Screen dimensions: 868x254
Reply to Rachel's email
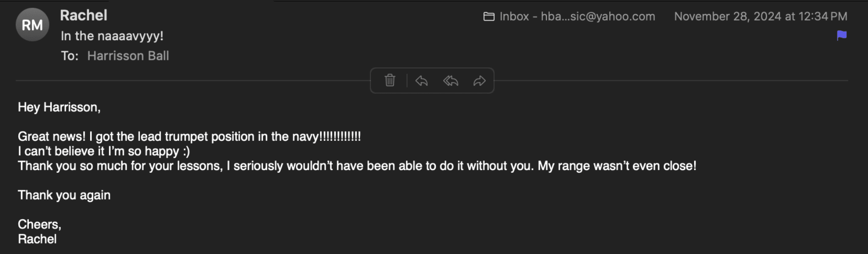(x=421, y=81)
